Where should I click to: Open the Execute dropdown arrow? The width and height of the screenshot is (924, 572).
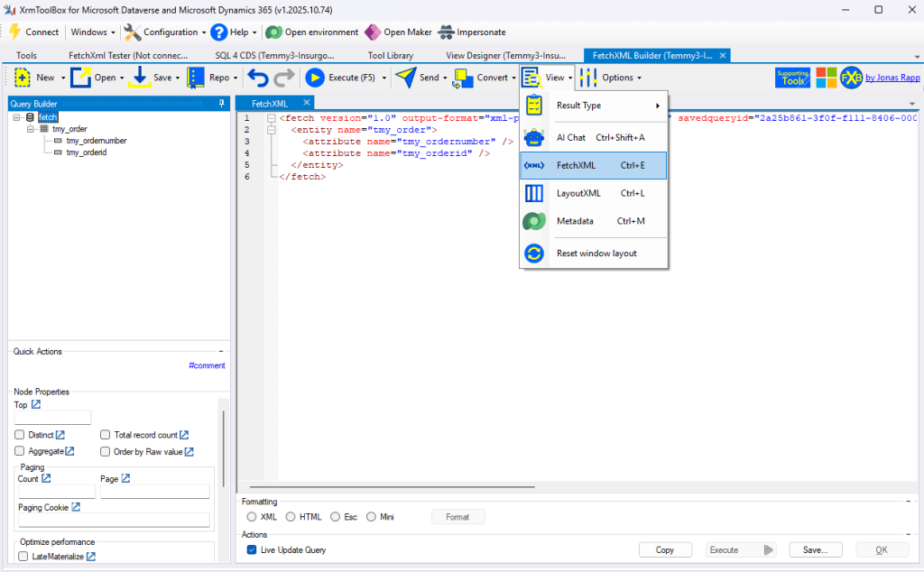pyautogui.click(x=384, y=78)
